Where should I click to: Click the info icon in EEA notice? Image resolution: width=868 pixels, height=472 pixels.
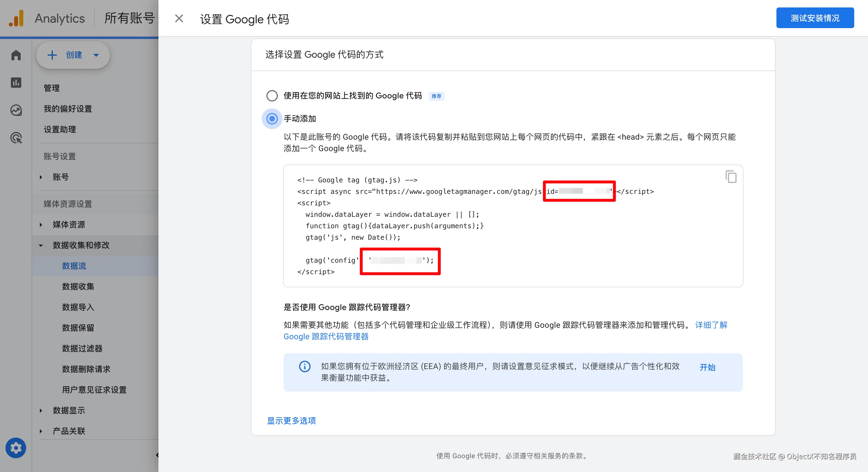click(305, 366)
